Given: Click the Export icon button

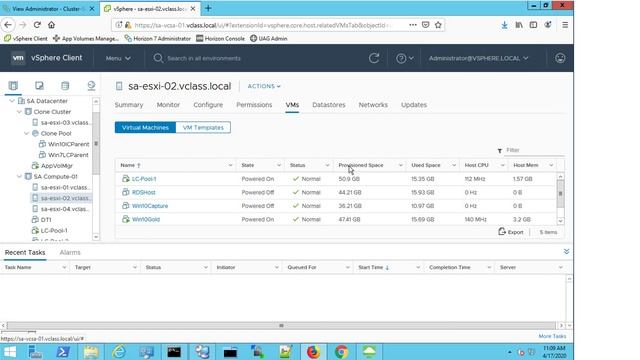Looking at the screenshot, I should [x=511, y=232].
